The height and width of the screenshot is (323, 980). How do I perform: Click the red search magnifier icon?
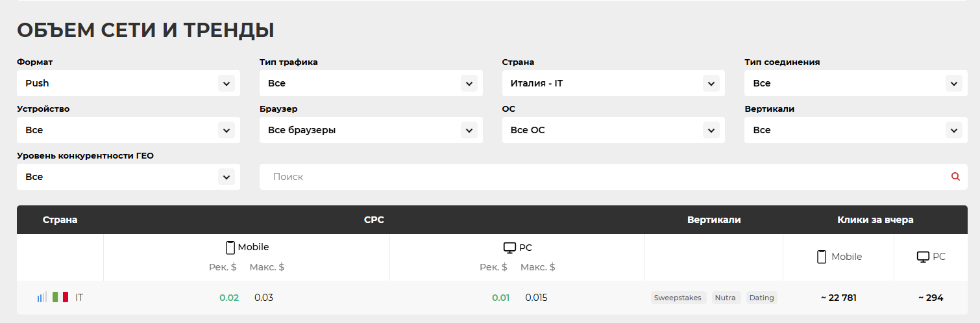point(955,176)
